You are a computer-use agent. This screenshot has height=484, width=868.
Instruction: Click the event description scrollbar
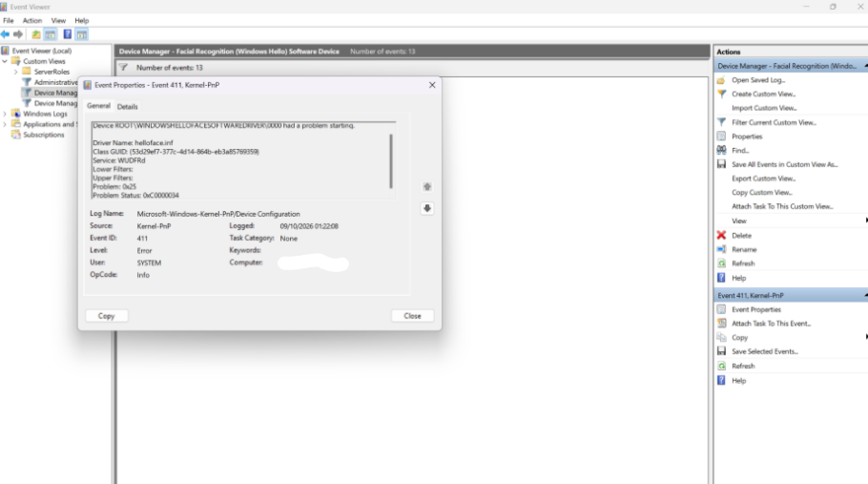391,160
